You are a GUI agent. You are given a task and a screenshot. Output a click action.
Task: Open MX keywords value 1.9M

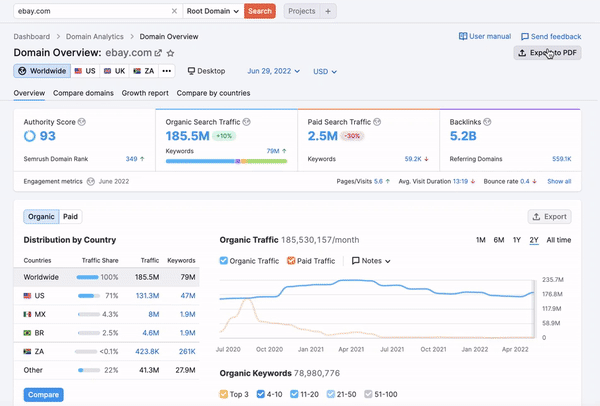pos(188,314)
